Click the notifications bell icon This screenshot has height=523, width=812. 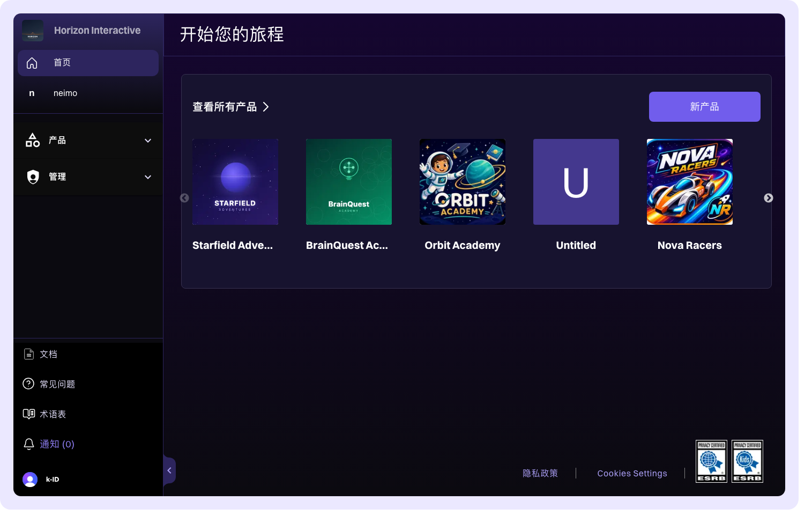29,444
